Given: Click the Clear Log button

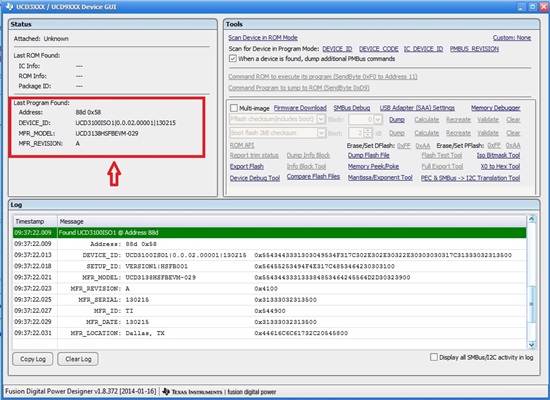Looking at the screenshot, I should click(78, 359).
